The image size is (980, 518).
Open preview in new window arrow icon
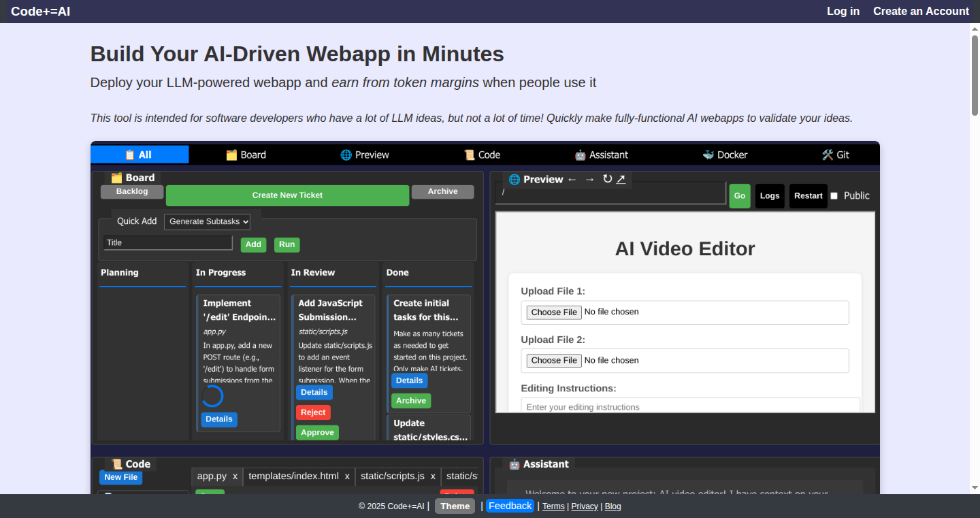621,179
